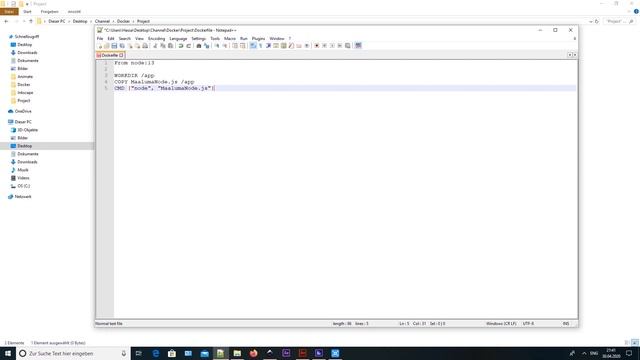
Task: Click the Save All toolbar icon
Action: [x=122, y=46]
